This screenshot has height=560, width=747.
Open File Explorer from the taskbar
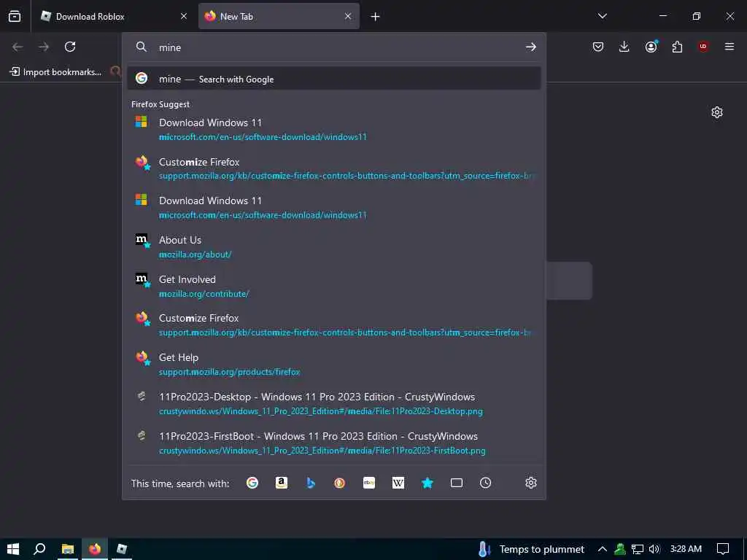click(x=68, y=549)
